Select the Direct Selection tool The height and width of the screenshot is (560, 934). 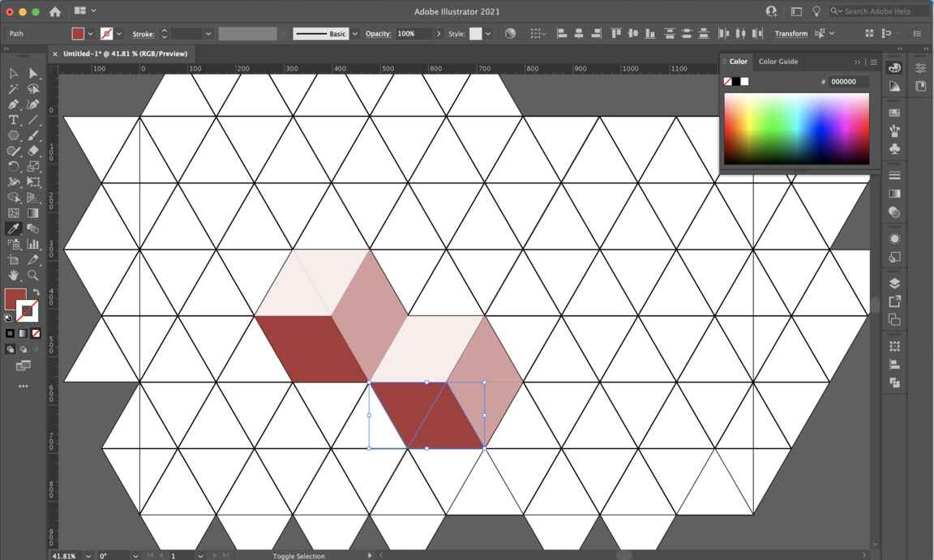tap(33, 73)
